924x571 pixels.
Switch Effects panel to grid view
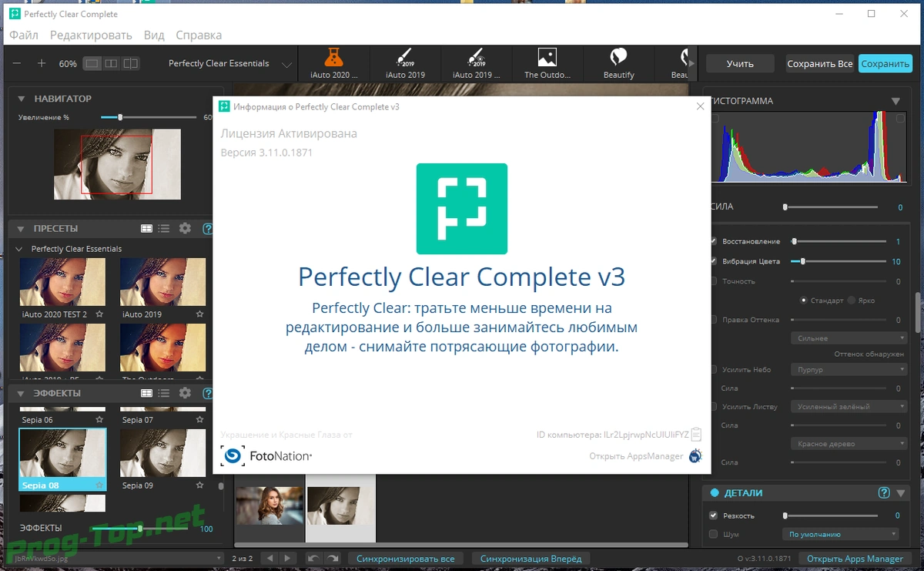[x=146, y=393]
